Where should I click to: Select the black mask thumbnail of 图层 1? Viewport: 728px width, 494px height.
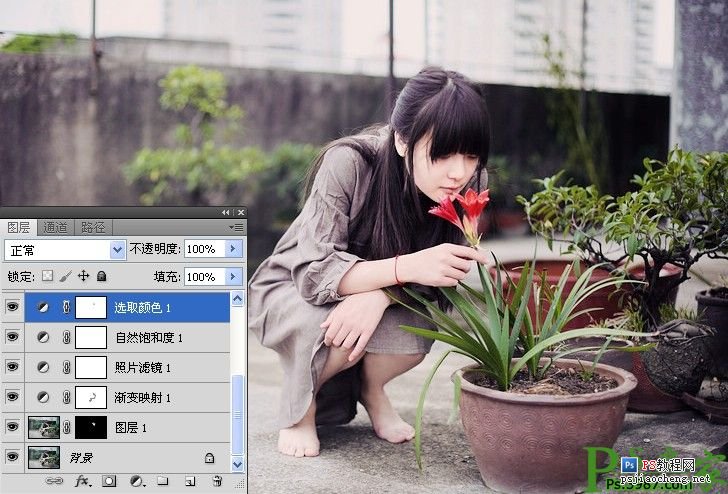91,428
